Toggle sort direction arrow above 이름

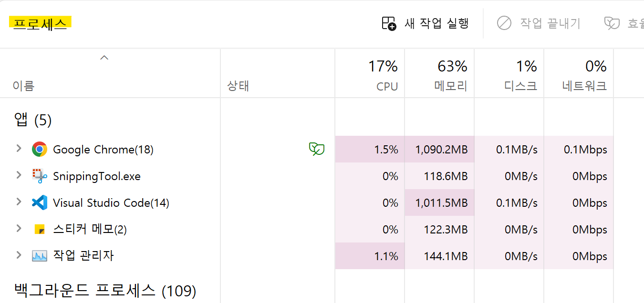coord(104,58)
